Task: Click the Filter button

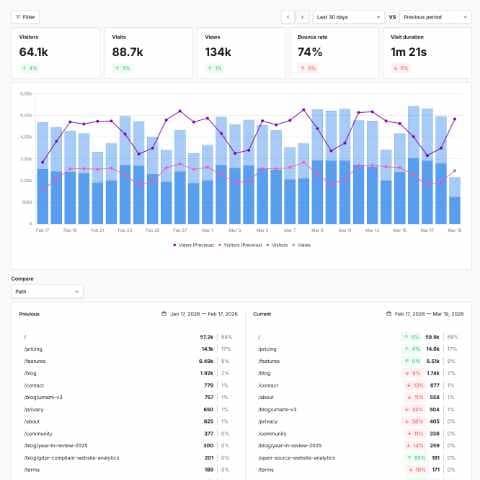Action: click(x=25, y=17)
